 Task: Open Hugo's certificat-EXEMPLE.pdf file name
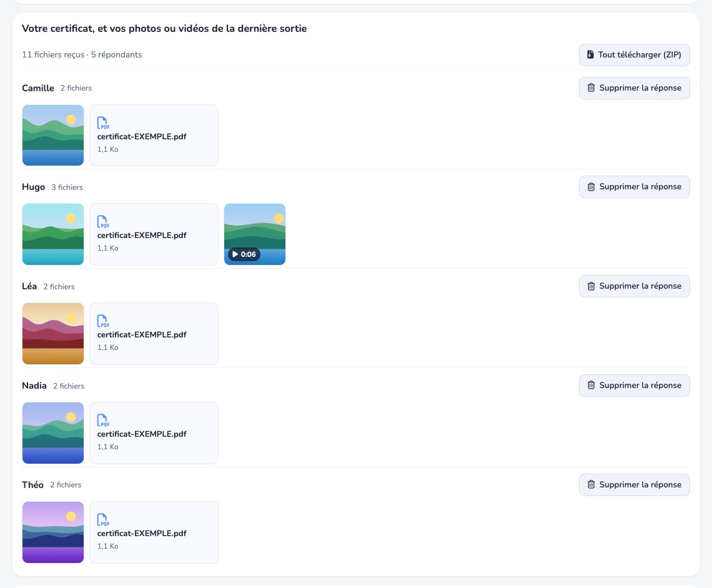(x=142, y=236)
